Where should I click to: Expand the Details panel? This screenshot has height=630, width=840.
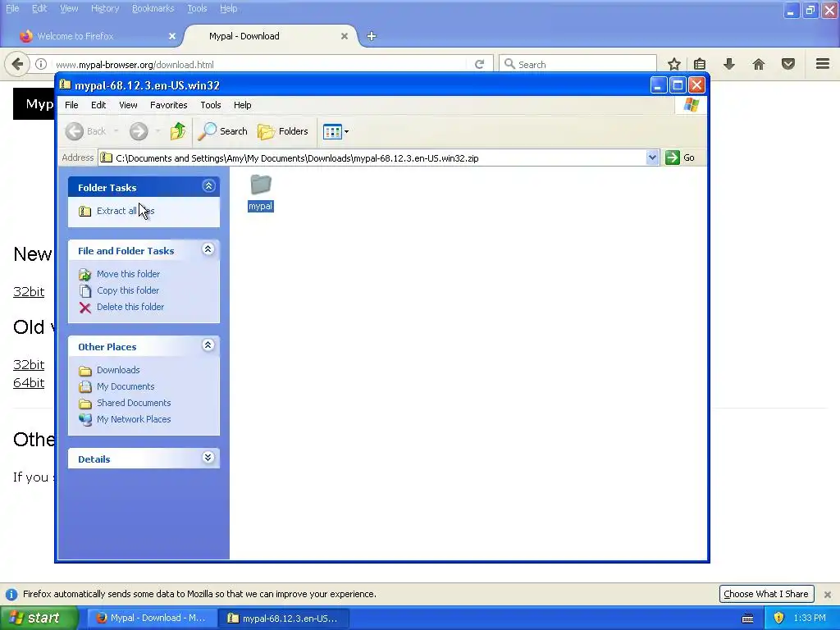[x=208, y=458]
